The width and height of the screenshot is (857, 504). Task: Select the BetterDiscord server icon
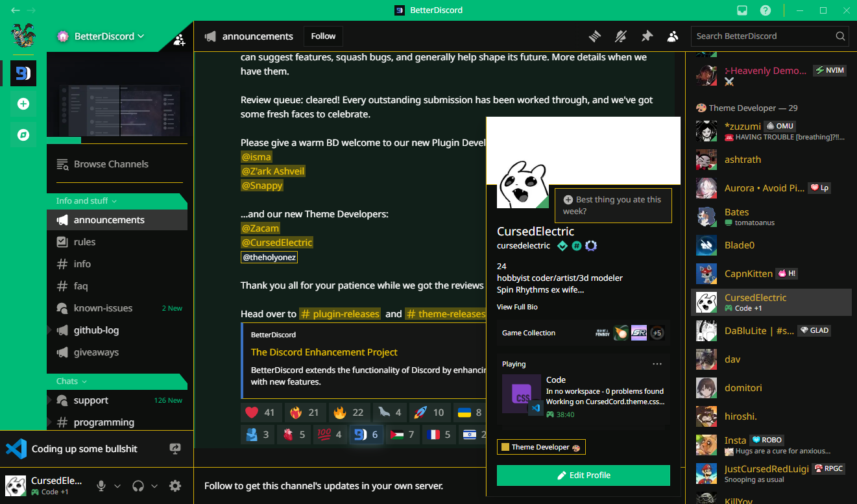[x=23, y=73]
